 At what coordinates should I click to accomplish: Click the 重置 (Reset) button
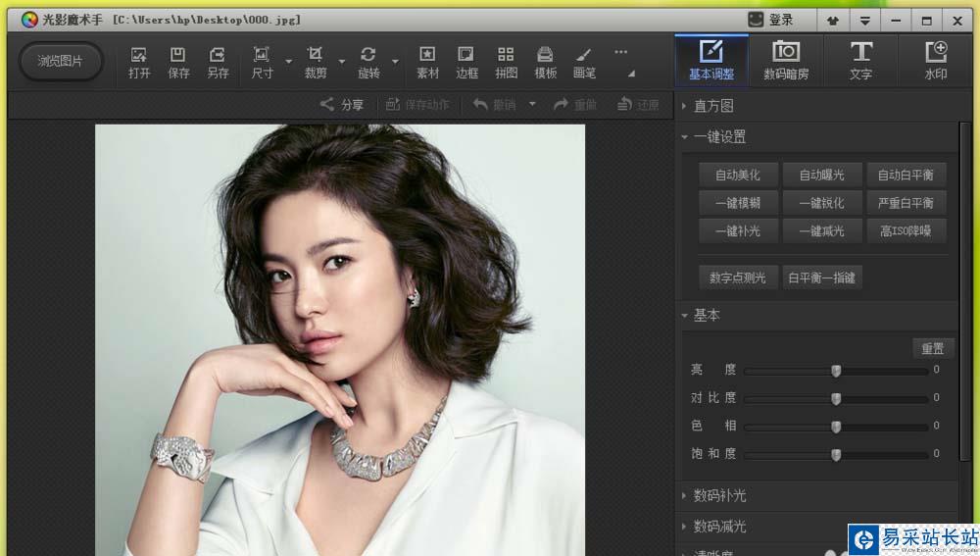click(x=933, y=348)
